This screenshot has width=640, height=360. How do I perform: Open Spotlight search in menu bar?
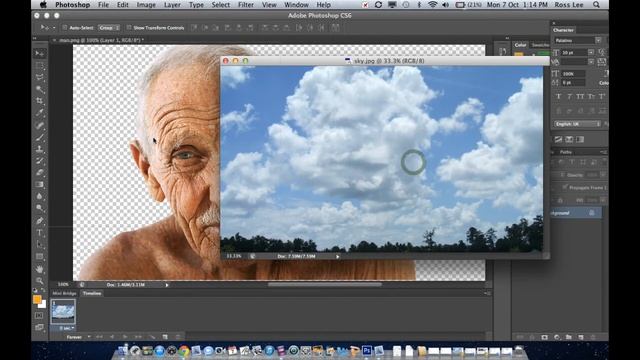tap(596, 5)
